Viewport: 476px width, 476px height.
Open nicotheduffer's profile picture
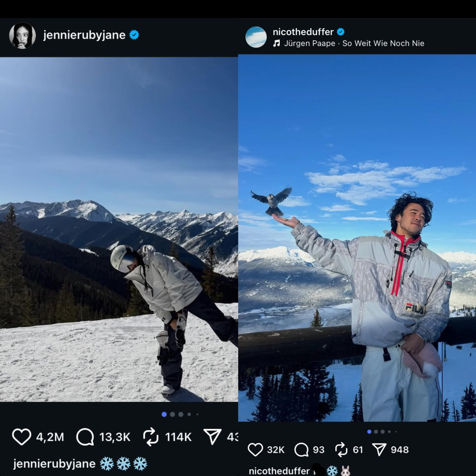pos(256,37)
